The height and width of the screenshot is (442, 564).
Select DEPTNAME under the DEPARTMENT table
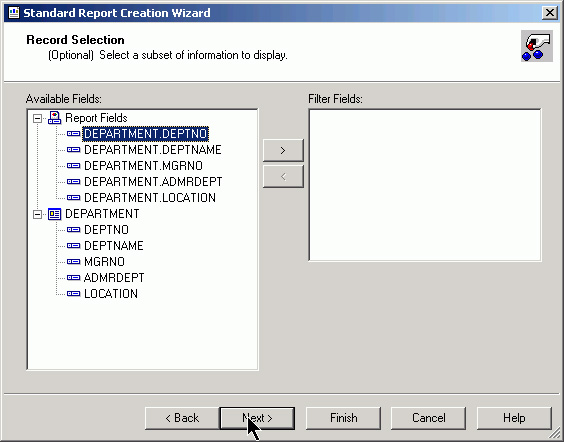click(x=114, y=246)
